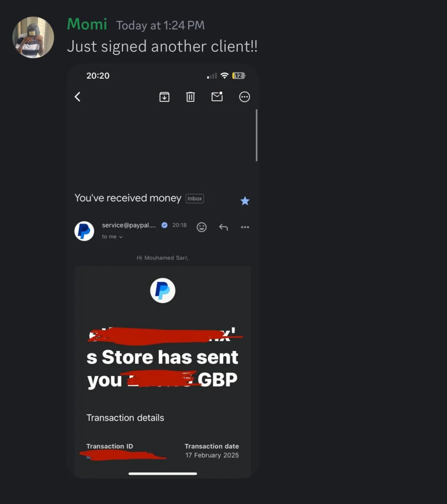The height and width of the screenshot is (504, 447).
Task: Unstar the "You've received money" email
Action: pos(245,201)
